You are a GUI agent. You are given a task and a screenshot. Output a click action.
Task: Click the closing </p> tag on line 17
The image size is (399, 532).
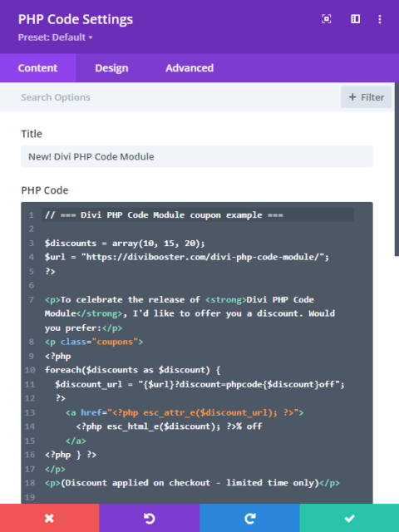pos(55,469)
